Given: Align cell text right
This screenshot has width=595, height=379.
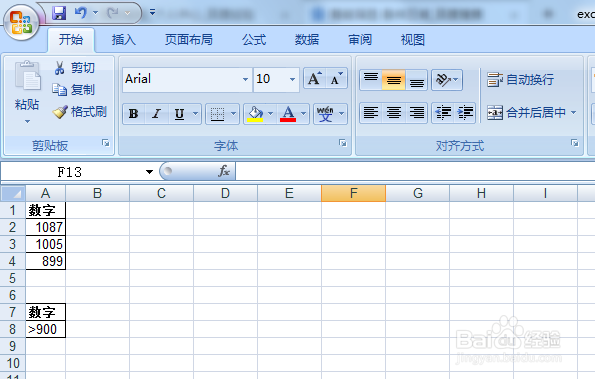Looking at the screenshot, I should [416, 113].
